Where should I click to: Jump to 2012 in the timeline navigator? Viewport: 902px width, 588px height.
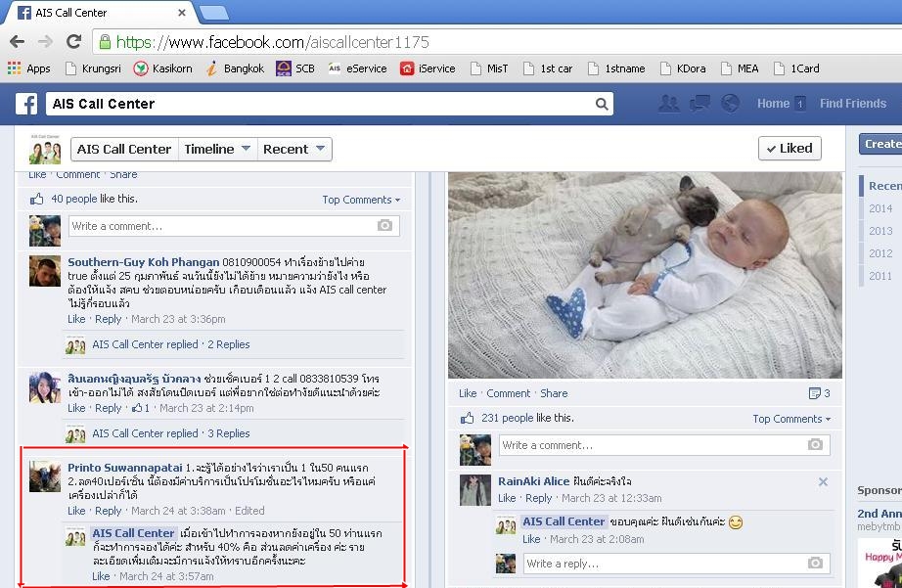880,253
